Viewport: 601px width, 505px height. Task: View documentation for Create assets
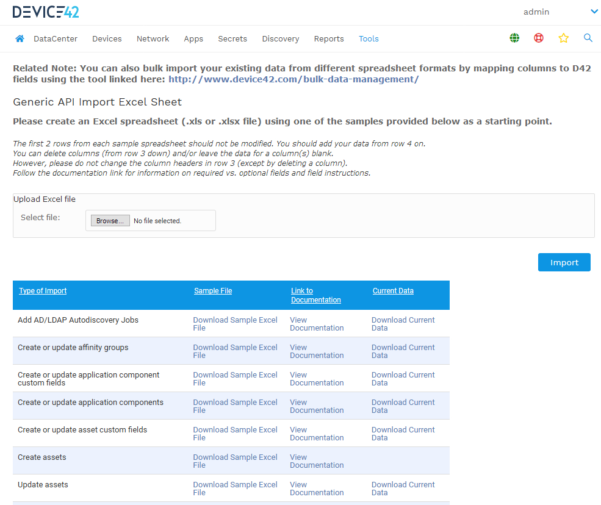pos(317,461)
